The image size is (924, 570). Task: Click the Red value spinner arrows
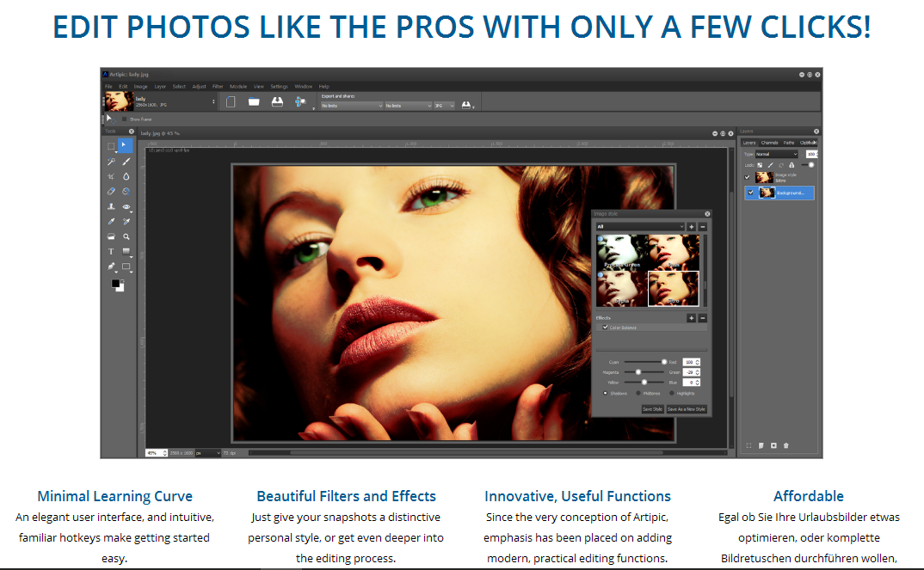pyautogui.click(x=698, y=362)
